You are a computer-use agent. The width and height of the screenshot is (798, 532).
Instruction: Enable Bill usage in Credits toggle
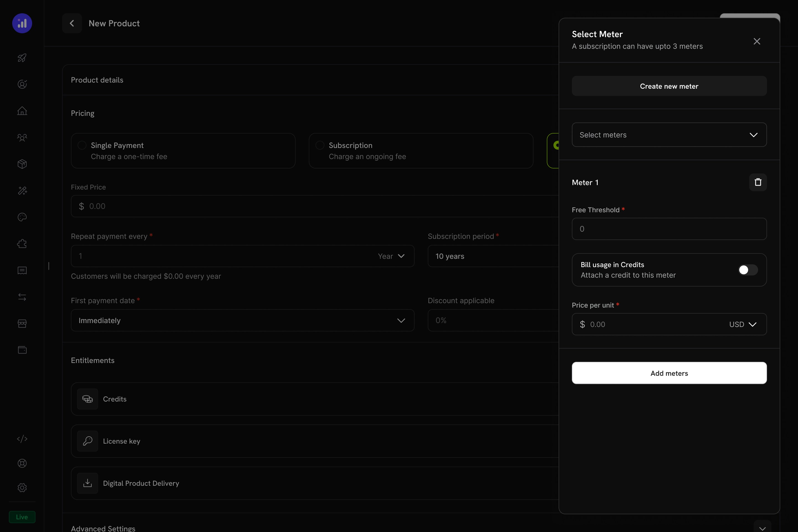(x=748, y=270)
